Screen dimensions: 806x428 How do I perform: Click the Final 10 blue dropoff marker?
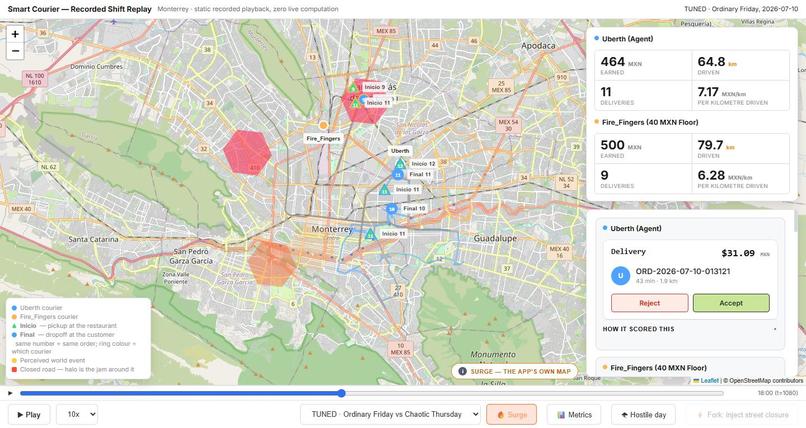pos(392,209)
